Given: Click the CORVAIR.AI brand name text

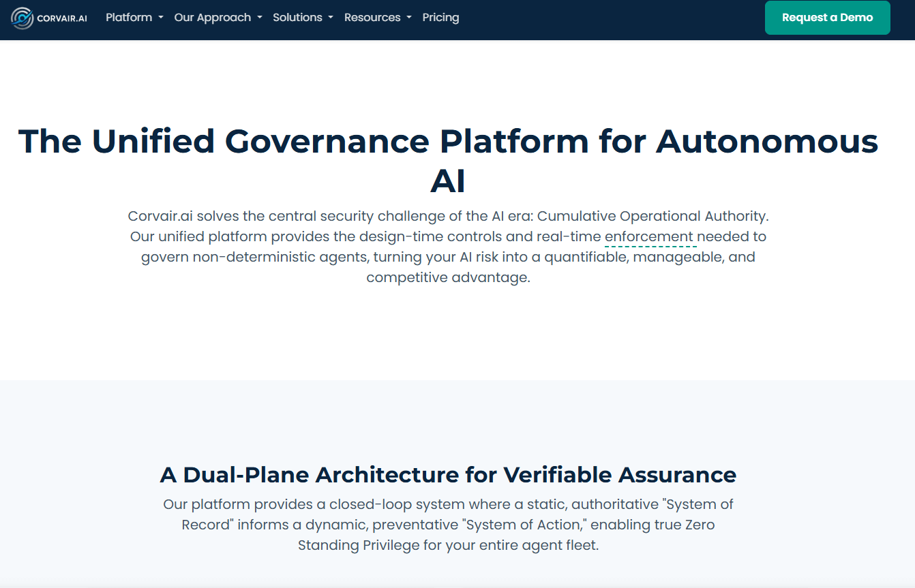Looking at the screenshot, I should tap(62, 18).
